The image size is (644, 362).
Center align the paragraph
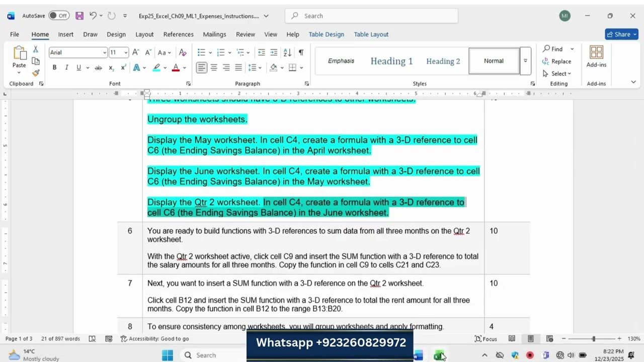(x=214, y=67)
